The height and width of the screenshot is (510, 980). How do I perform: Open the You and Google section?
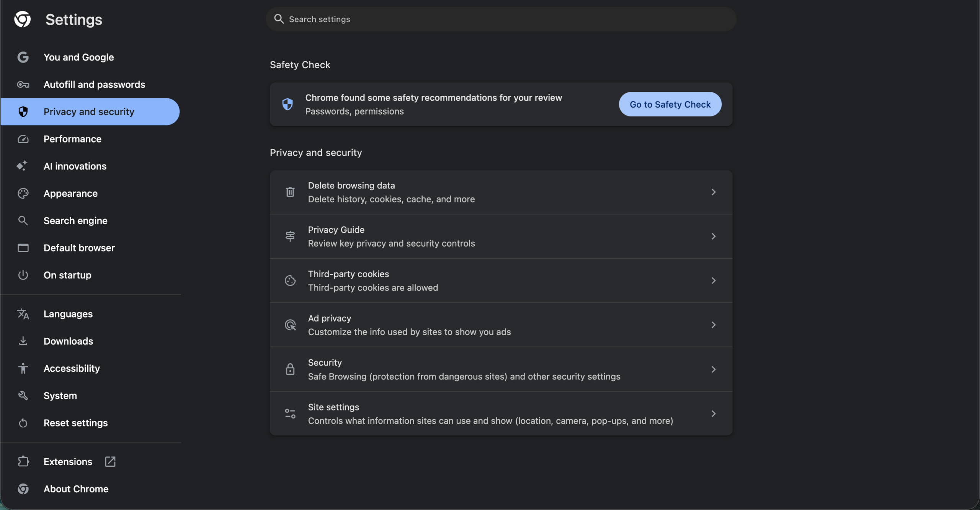(90, 57)
